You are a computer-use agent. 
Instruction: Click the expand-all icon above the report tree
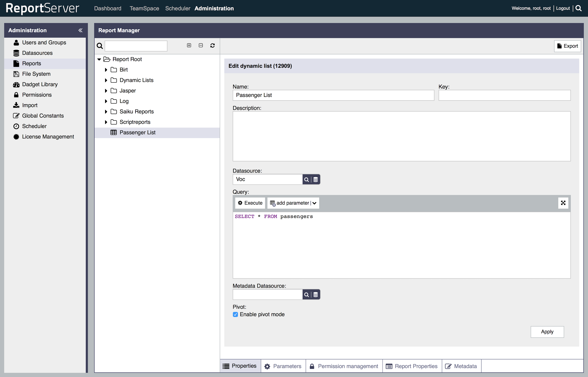[189, 45]
